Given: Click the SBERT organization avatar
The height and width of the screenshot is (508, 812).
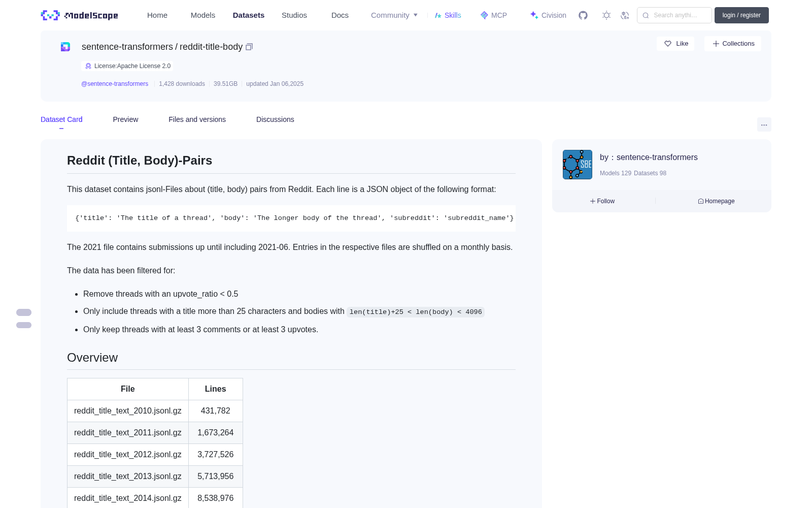Looking at the screenshot, I should tap(578, 165).
